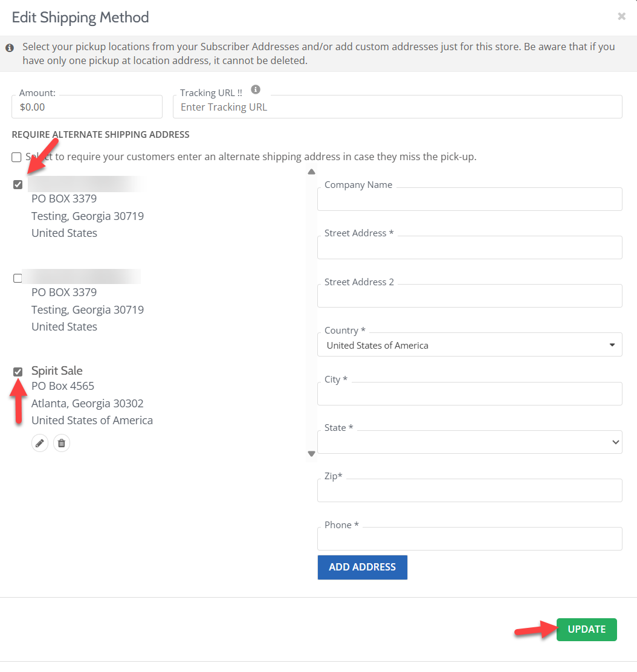Click the Amount input field
The width and height of the screenshot is (637, 672).
(87, 107)
